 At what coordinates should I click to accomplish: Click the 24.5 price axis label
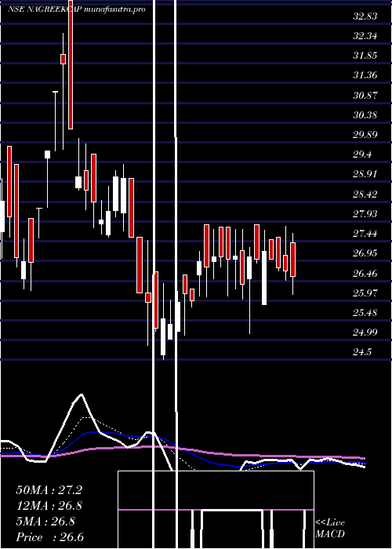coord(362,351)
